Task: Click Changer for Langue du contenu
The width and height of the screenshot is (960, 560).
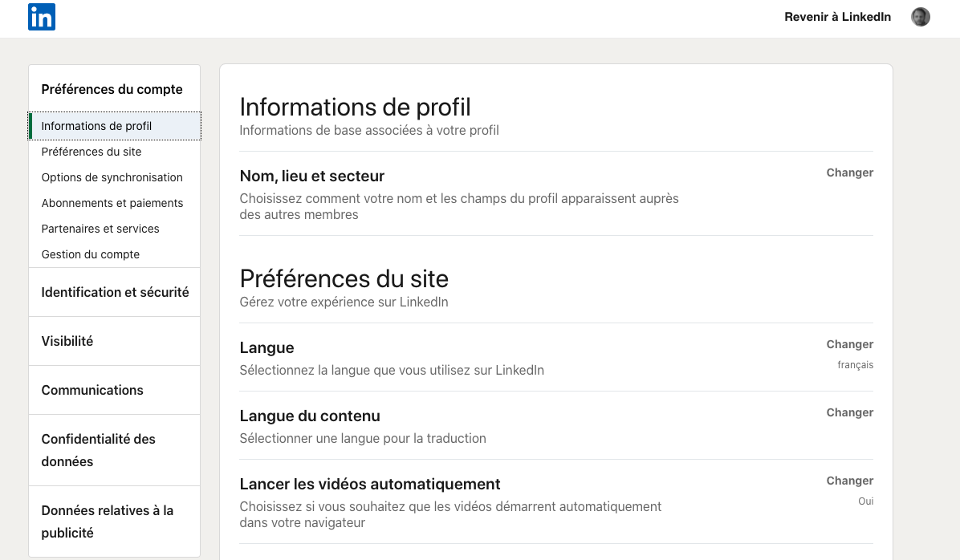Action: 849,412
